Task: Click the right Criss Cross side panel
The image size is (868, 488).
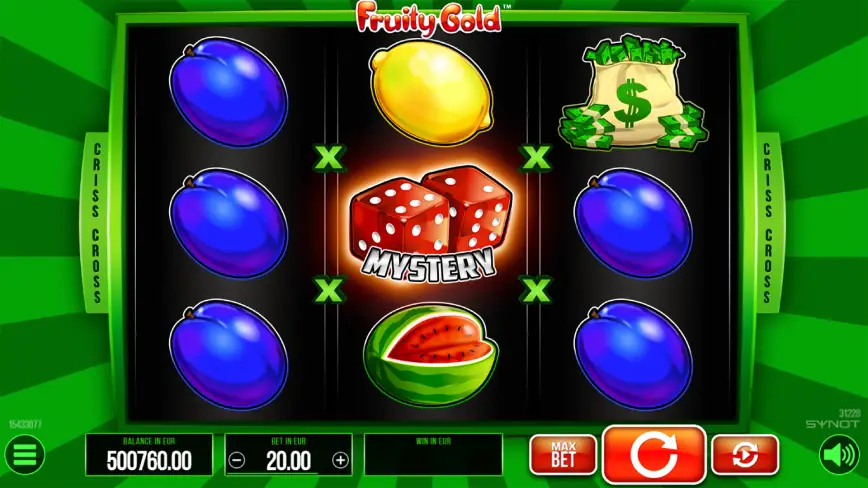Action: 768,222
